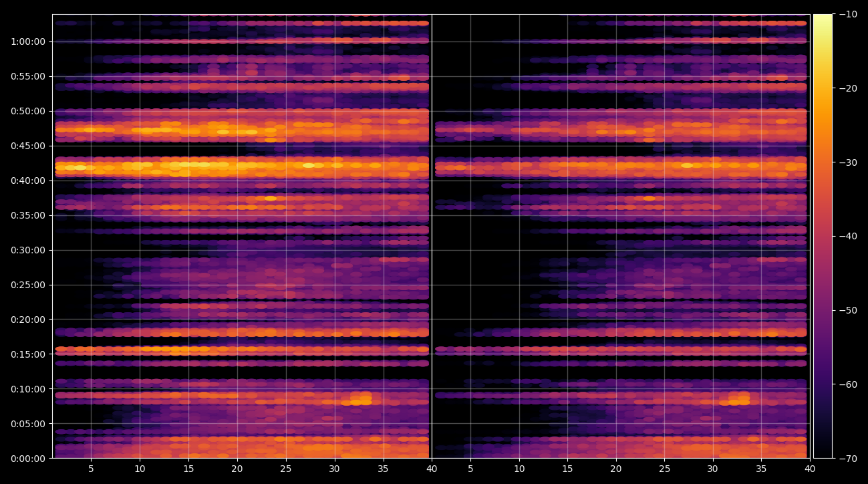Click tick label 35 under right heatmap
This screenshot has height=484, width=868.
pos(762,469)
